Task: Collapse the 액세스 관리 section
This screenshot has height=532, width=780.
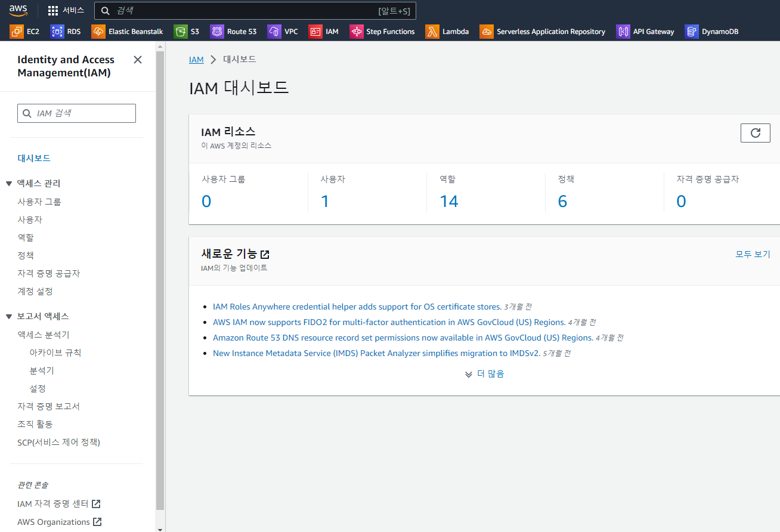Action: pyautogui.click(x=9, y=184)
